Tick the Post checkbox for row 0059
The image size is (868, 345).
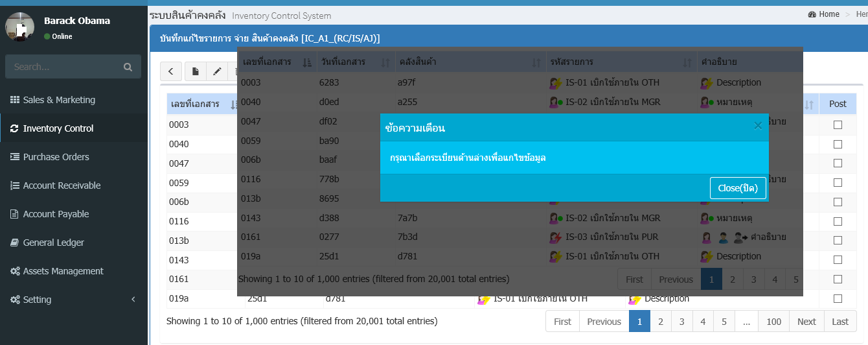[x=838, y=183]
